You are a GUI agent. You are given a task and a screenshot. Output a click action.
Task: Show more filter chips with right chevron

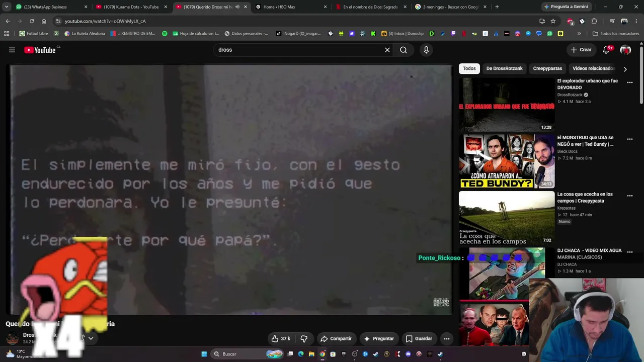(x=625, y=69)
